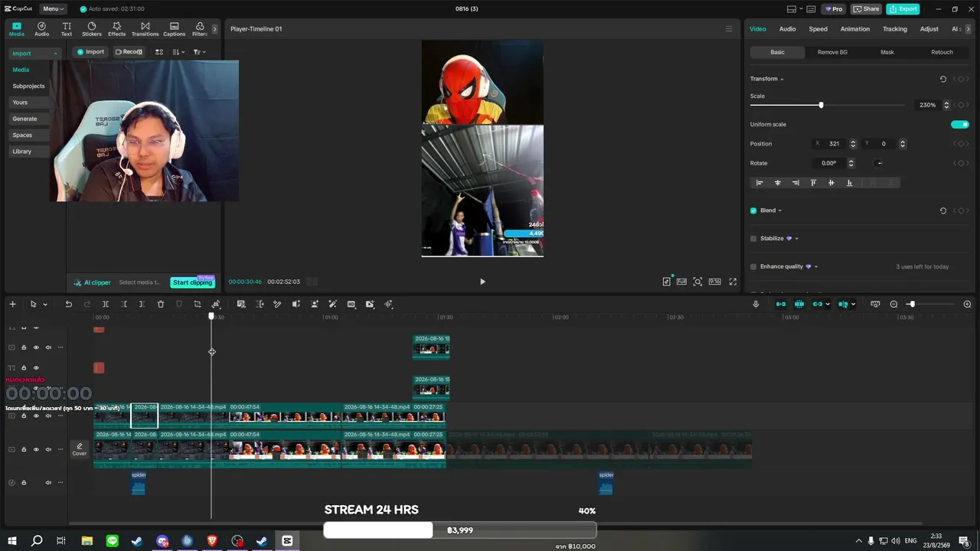Open the Transitions tab
The image size is (980, 551).
145,29
